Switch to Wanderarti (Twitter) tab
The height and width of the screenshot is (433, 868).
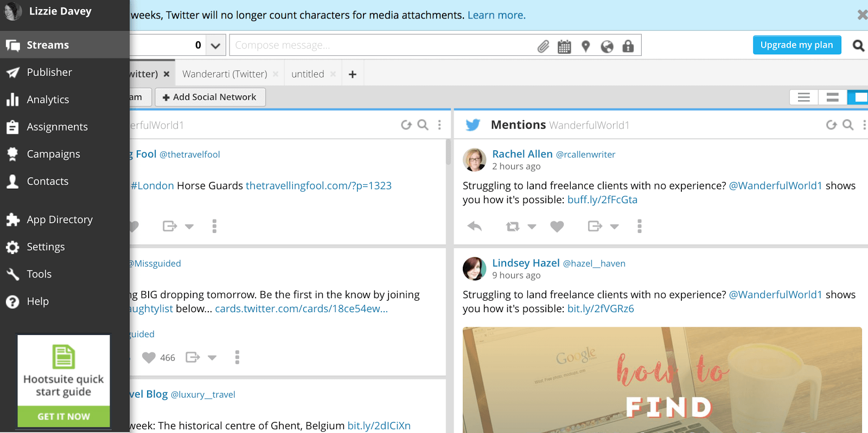click(225, 74)
